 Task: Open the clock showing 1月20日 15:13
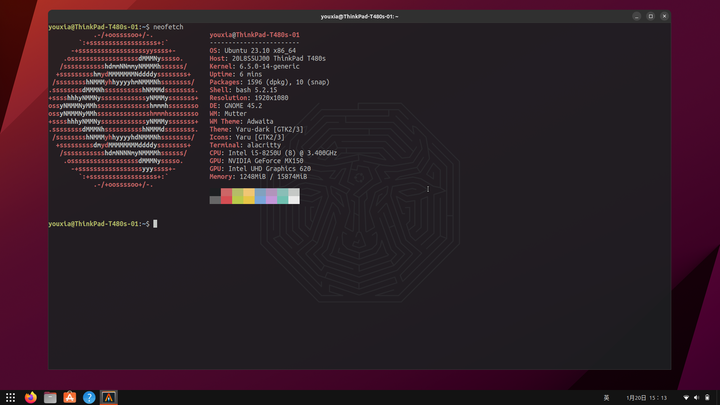click(647, 398)
